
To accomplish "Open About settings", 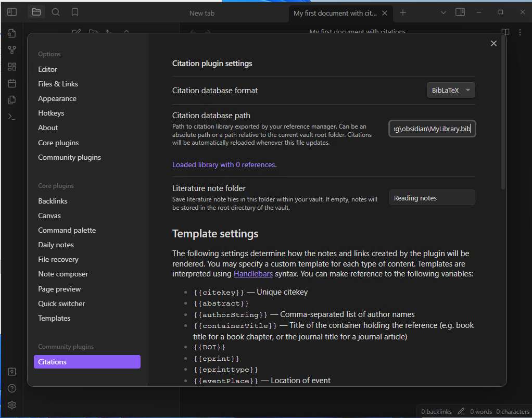I will pos(48,128).
